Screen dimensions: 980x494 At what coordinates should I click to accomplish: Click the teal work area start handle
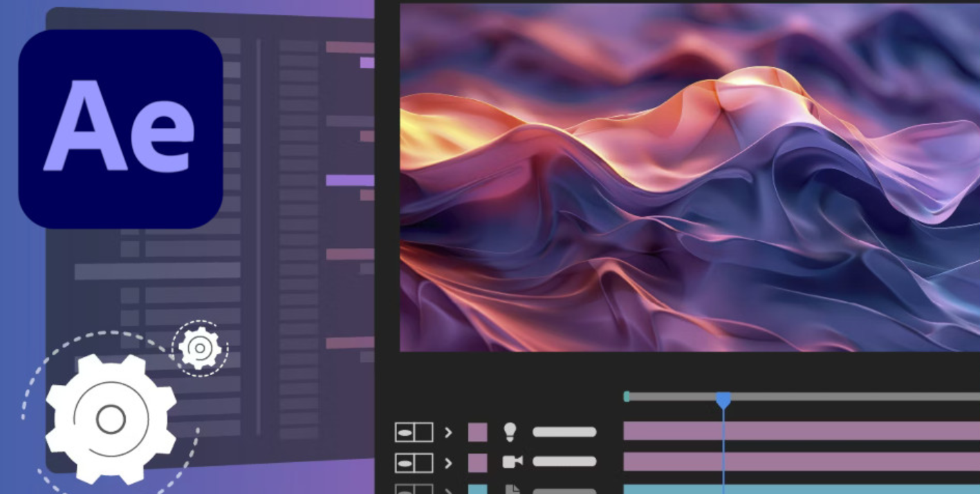(627, 397)
